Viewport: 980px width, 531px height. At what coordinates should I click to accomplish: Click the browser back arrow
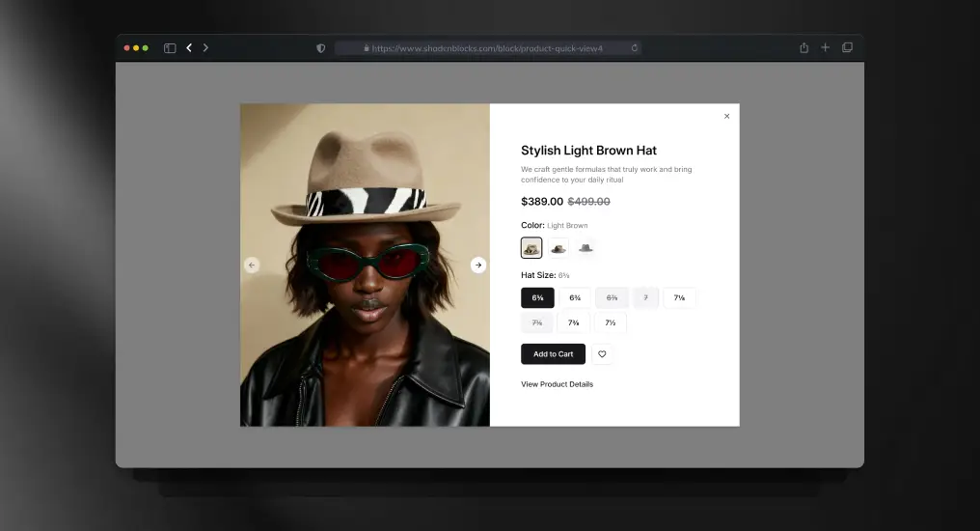tap(189, 47)
